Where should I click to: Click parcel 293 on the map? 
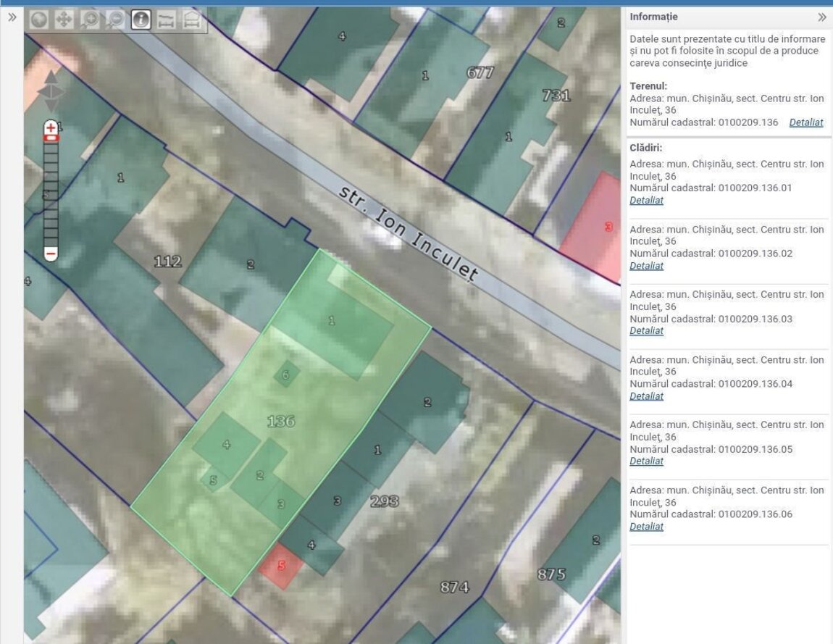pyautogui.click(x=385, y=501)
